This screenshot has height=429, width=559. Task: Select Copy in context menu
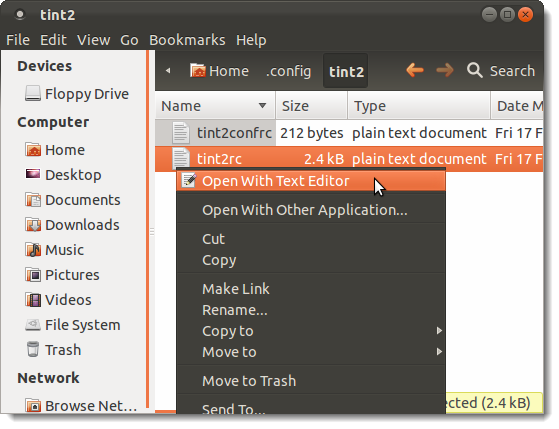click(311, 260)
